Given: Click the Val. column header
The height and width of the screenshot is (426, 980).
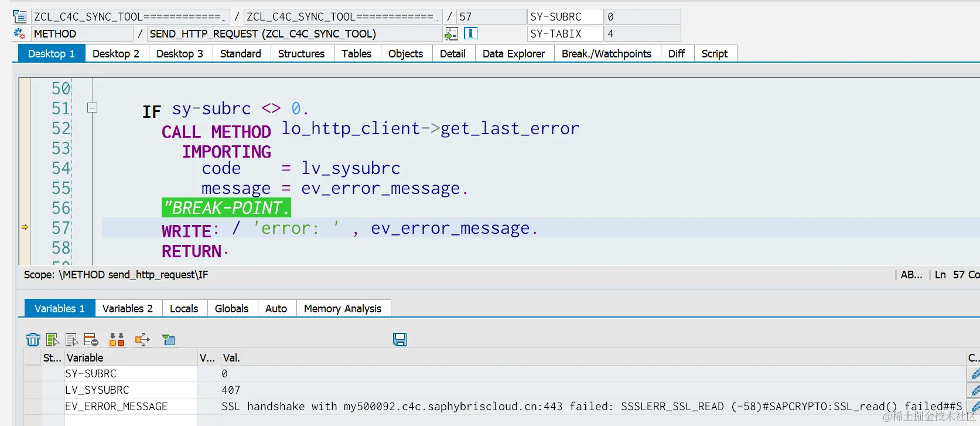Looking at the screenshot, I should click(x=593, y=357).
